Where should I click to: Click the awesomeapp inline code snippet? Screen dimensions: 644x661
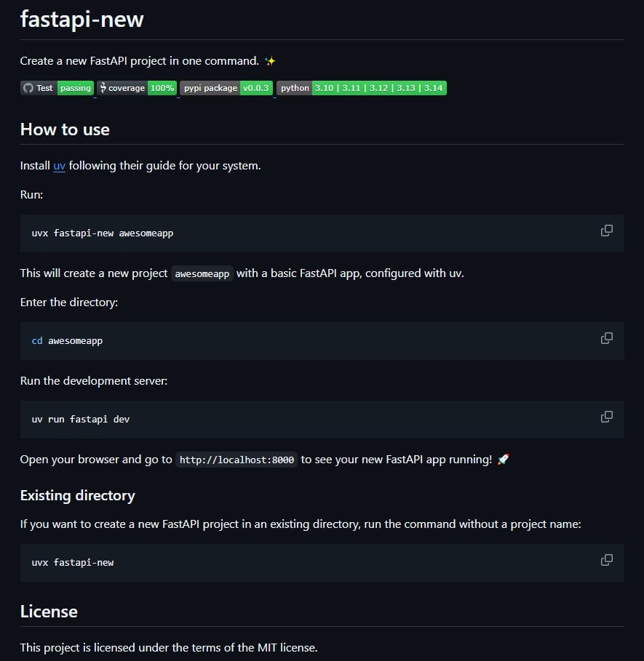202,273
